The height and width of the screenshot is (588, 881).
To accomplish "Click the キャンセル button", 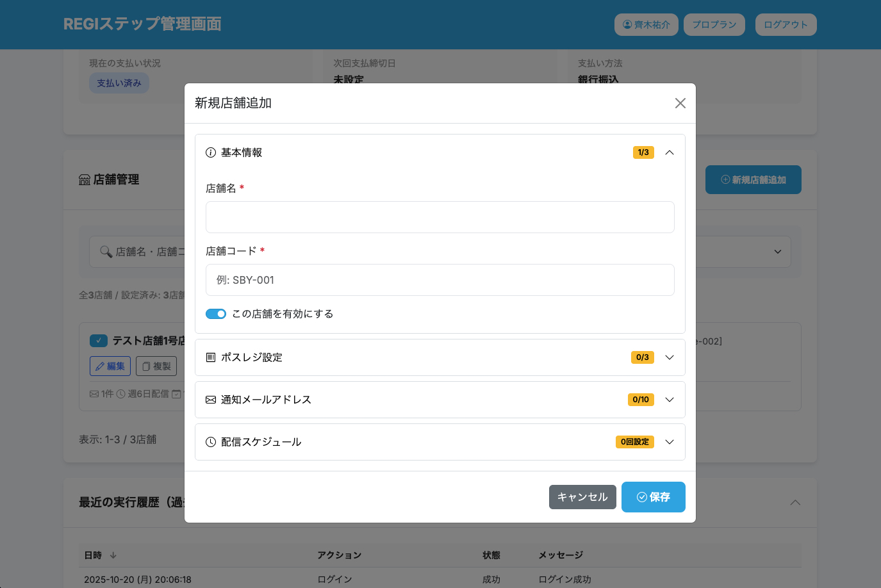I will point(582,497).
